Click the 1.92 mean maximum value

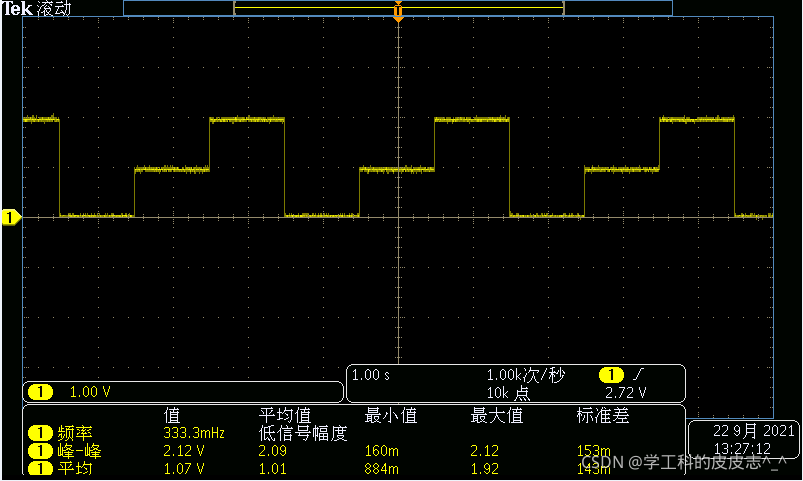[484, 469]
